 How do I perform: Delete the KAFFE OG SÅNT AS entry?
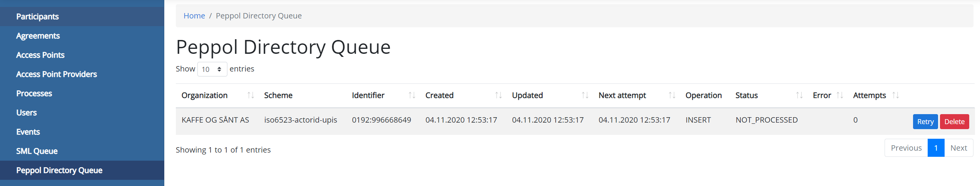(954, 122)
